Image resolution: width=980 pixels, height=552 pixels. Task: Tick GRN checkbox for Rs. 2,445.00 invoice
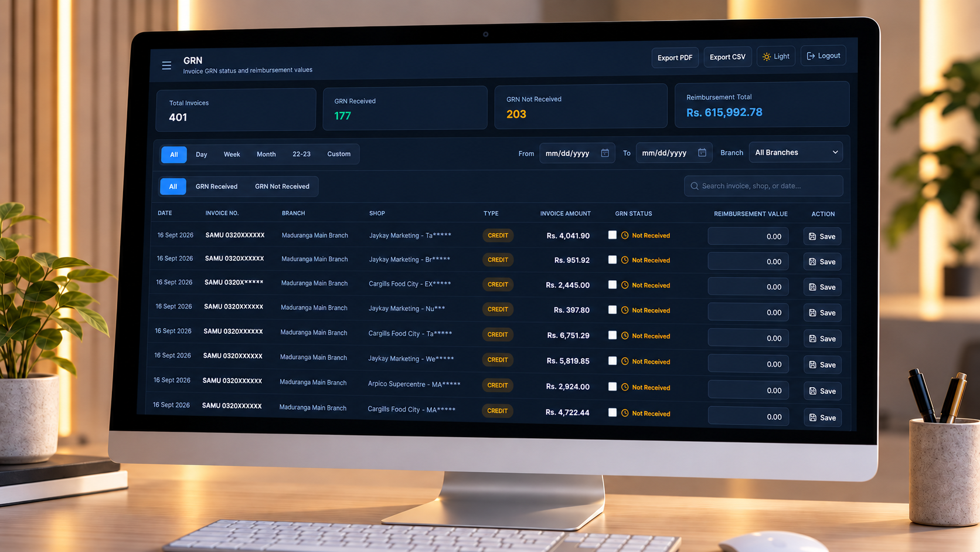(612, 285)
